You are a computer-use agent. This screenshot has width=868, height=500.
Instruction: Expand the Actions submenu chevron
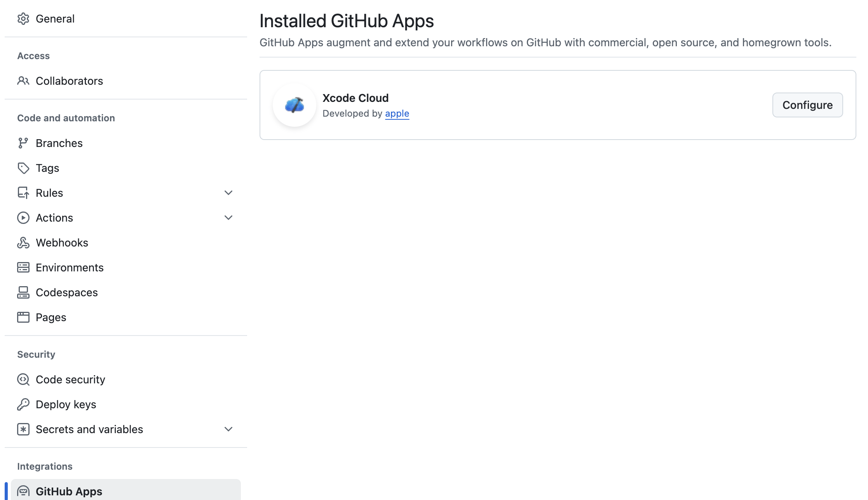[x=228, y=218]
